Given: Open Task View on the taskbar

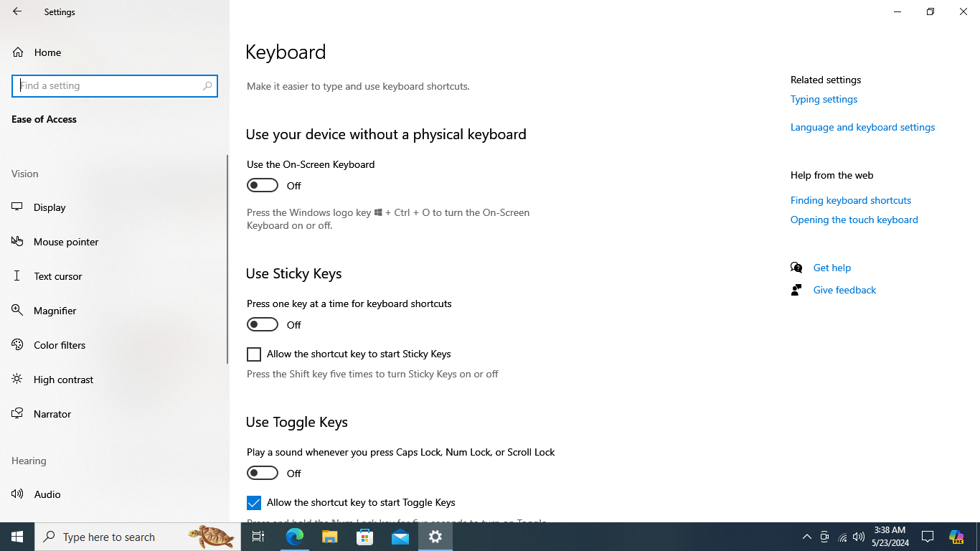Looking at the screenshot, I should coord(258,537).
